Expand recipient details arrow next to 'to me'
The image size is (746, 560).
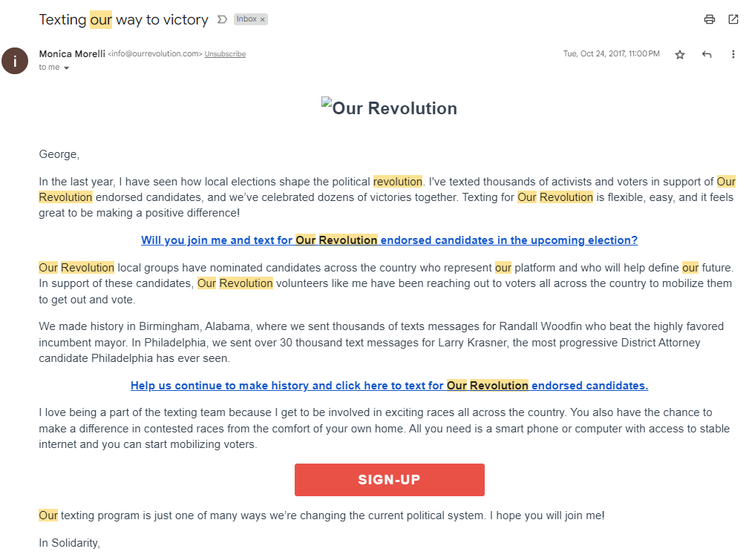66,67
